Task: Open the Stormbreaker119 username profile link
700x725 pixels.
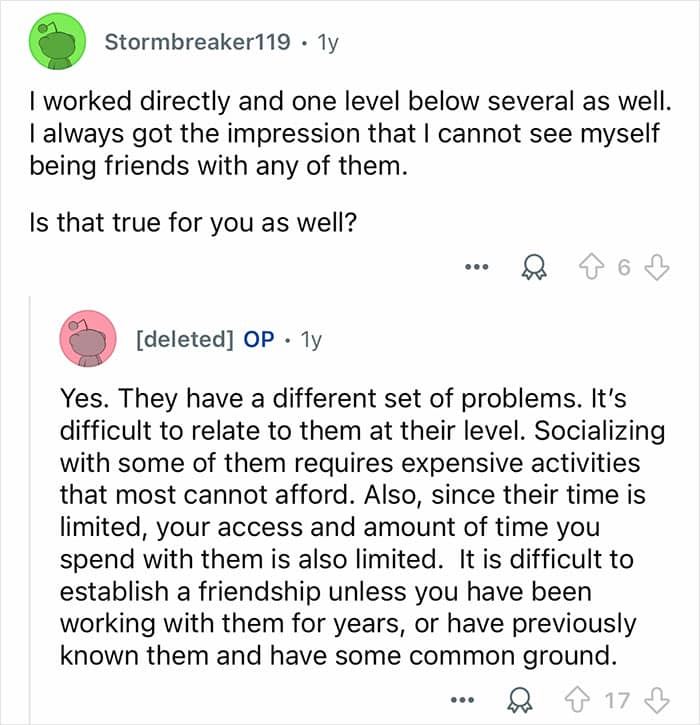Action: (199, 43)
